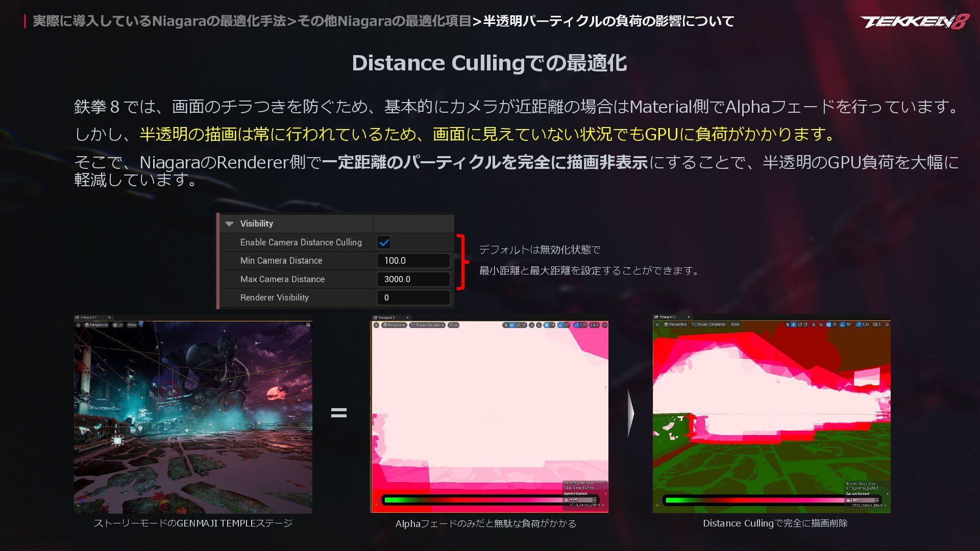
Task: Collapse the Visibility section arrow
Action: pyautogui.click(x=229, y=224)
